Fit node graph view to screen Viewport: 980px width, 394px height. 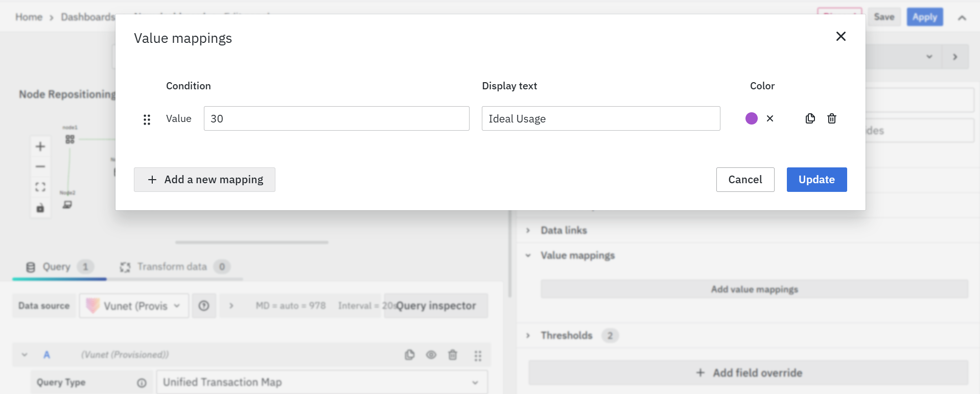pyautogui.click(x=40, y=187)
